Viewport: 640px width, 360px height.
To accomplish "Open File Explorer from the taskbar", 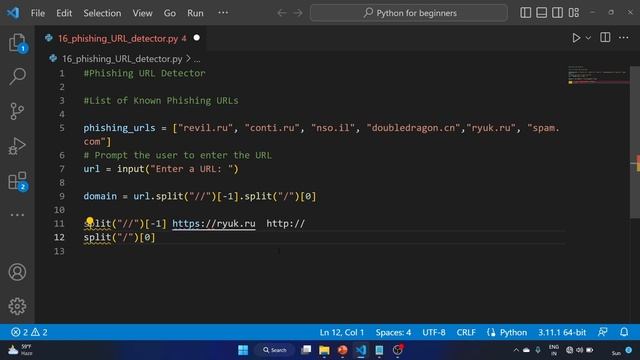I will (324, 350).
